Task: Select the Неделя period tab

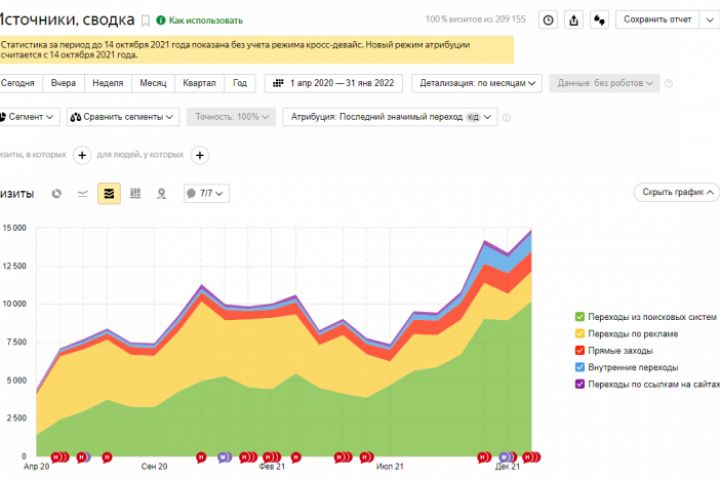Action: click(x=108, y=84)
